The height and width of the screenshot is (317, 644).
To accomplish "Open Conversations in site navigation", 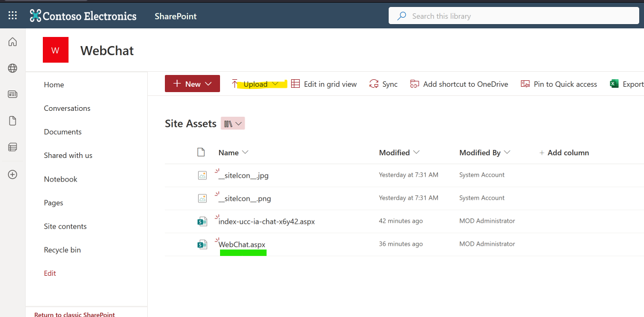I will pyautogui.click(x=67, y=108).
